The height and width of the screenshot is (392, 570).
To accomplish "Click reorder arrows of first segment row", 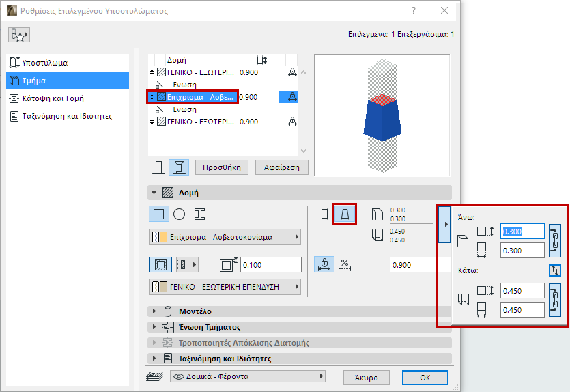I will click(x=152, y=72).
